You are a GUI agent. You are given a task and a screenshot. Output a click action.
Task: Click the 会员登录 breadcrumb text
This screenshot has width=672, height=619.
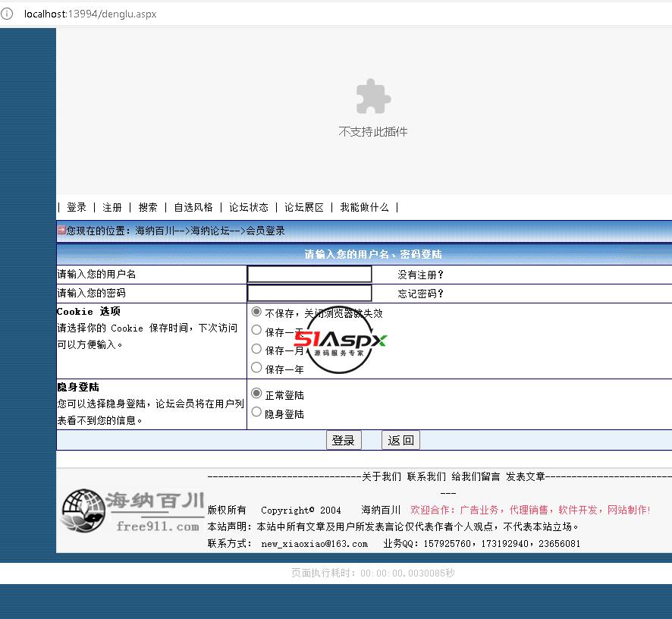coord(265,231)
